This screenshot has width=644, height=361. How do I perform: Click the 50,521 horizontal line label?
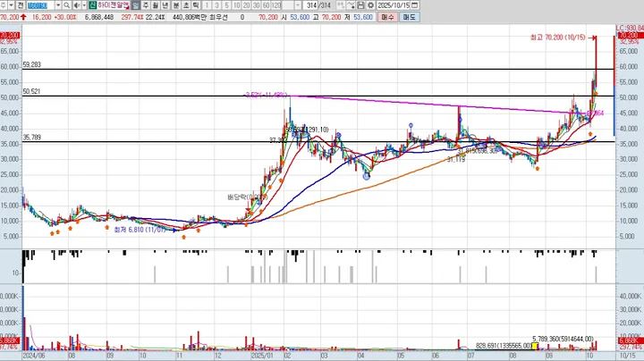coord(31,91)
